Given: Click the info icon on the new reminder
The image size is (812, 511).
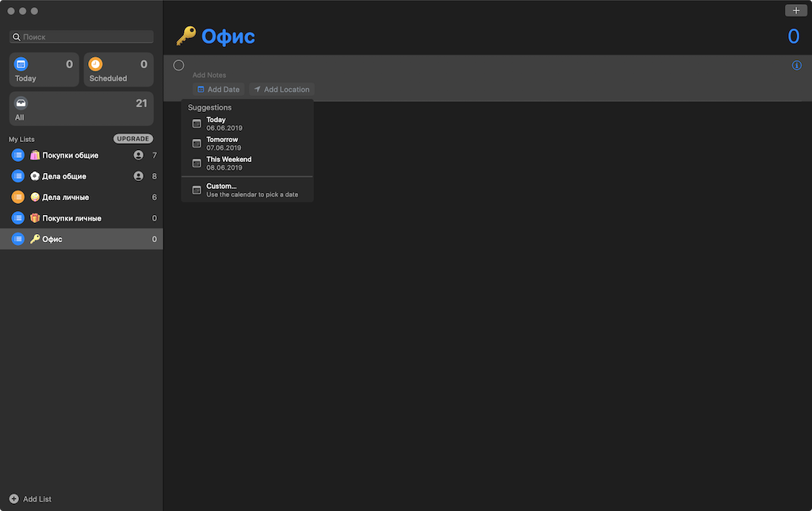Looking at the screenshot, I should [x=796, y=65].
